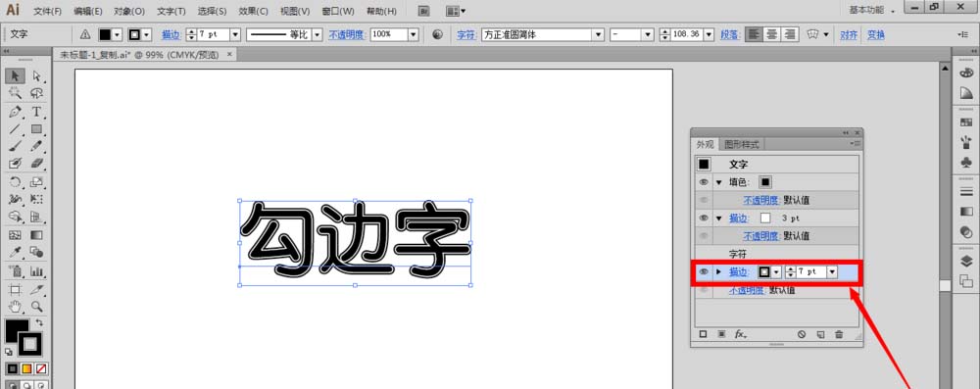The width and height of the screenshot is (980, 389).
Task: Select the Pen tool
Action: click(16, 112)
